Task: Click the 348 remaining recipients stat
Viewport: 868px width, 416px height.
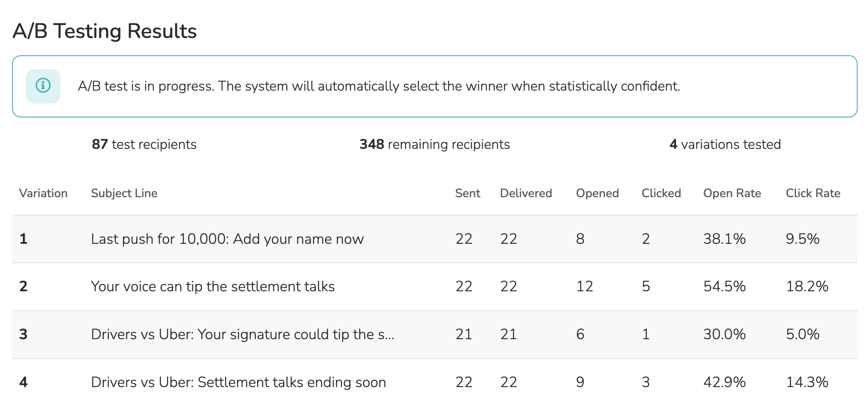Action: click(434, 145)
